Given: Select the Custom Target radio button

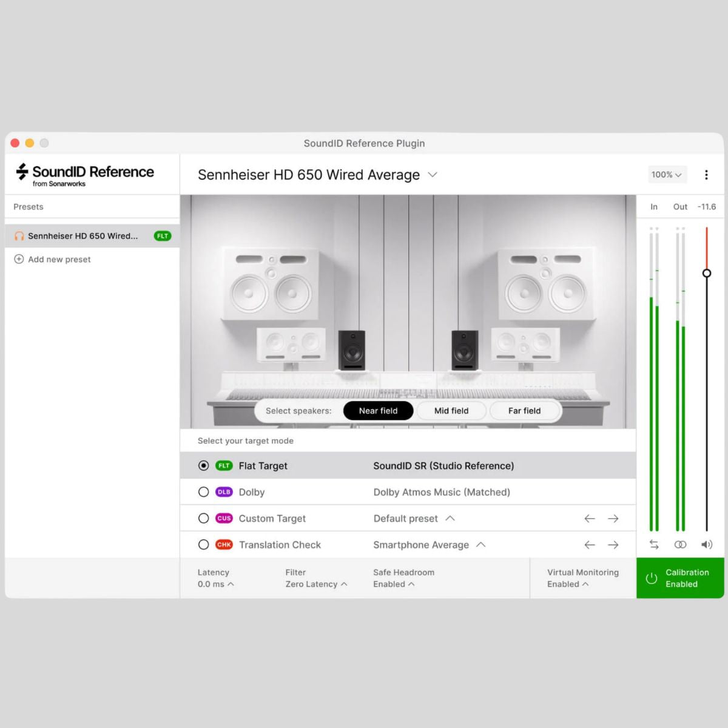Looking at the screenshot, I should 204,519.
